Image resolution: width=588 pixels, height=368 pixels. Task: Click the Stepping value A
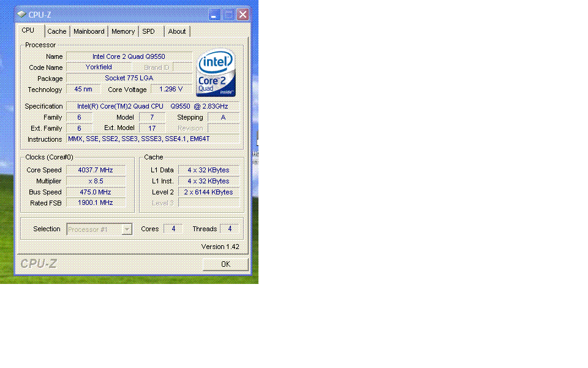[x=223, y=117]
